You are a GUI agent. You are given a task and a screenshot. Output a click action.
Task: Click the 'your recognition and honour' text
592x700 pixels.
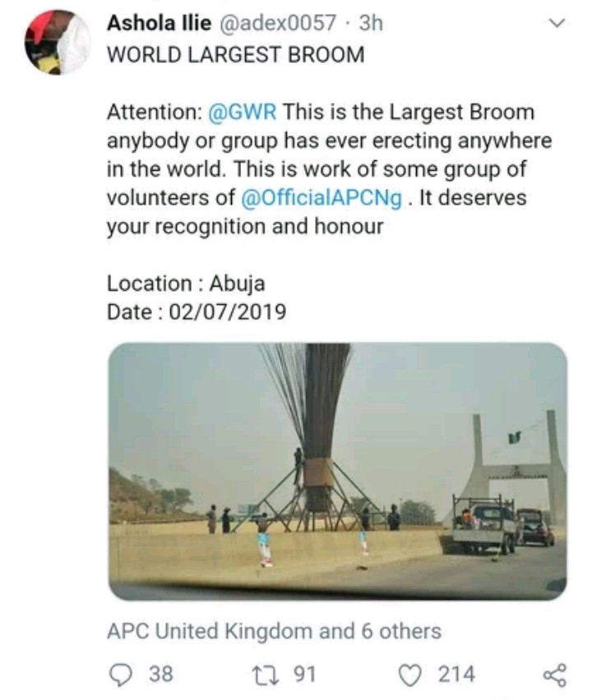(x=245, y=226)
